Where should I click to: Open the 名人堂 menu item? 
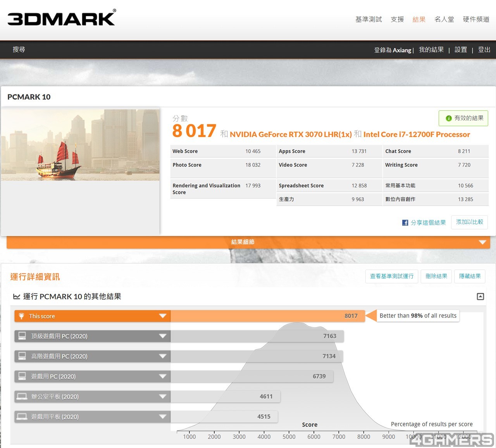[x=444, y=19]
